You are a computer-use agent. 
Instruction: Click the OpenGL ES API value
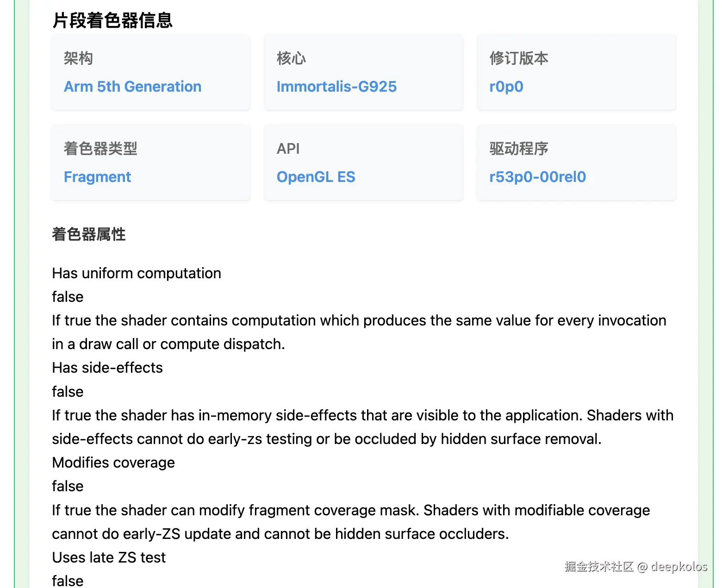click(316, 177)
